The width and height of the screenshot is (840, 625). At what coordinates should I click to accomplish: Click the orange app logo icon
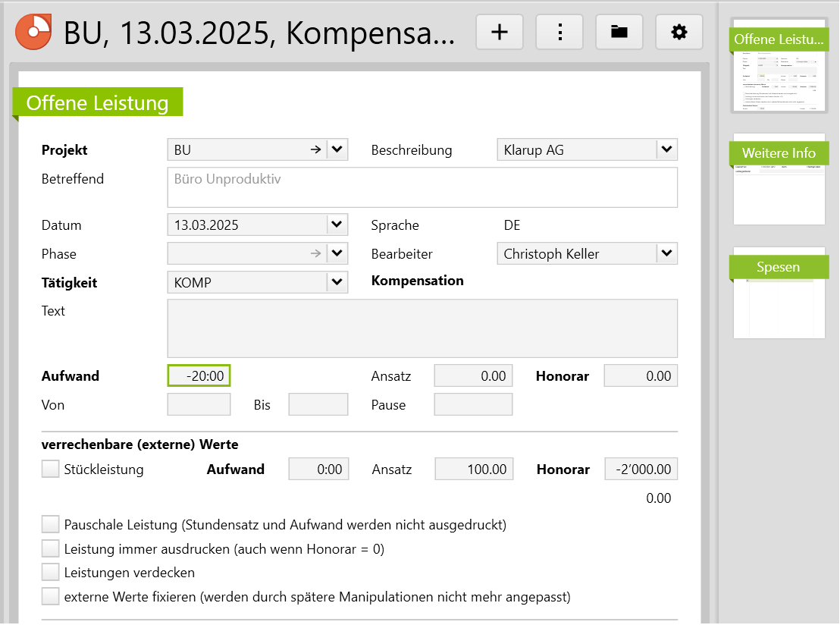[x=34, y=32]
